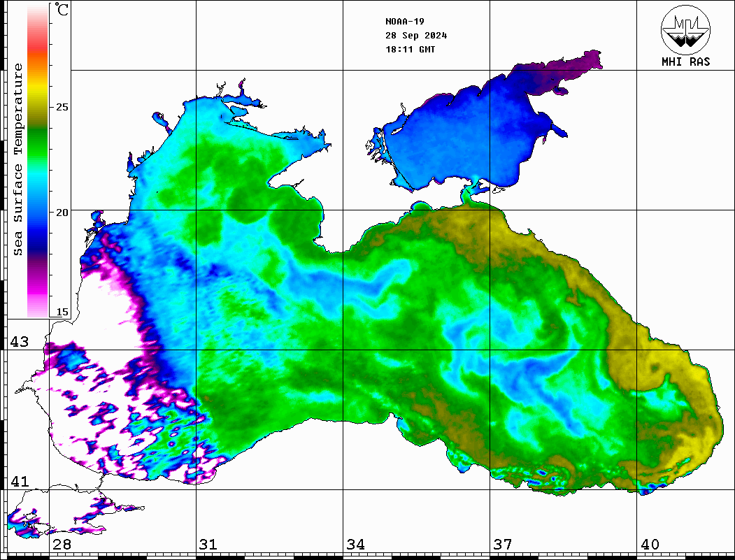This screenshot has height=560, width=735.
Task: Click longitude label 31
Action: pyautogui.click(x=208, y=544)
